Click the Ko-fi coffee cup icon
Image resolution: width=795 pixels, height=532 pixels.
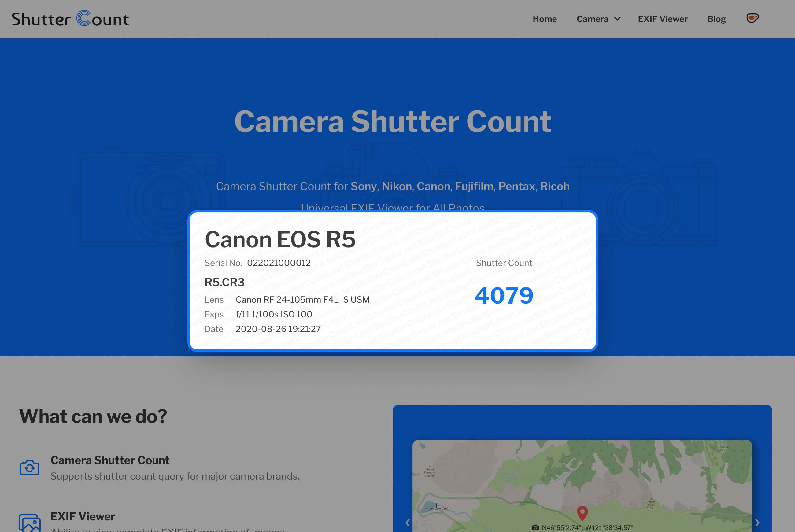[x=752, y=18]
